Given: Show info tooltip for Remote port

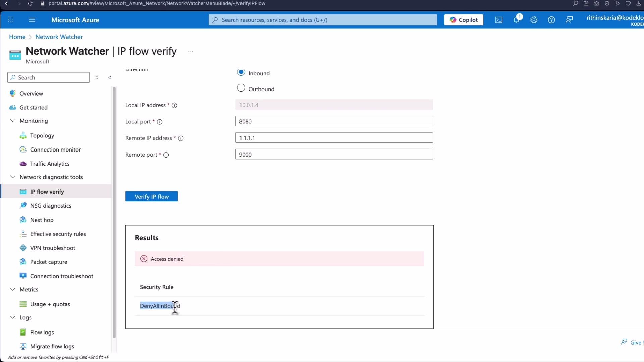Looking at the screenshot, I should [x=166, y=155].
